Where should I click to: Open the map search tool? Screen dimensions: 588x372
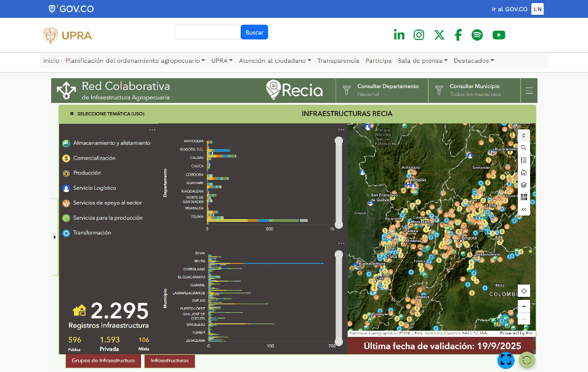point(523,148)
